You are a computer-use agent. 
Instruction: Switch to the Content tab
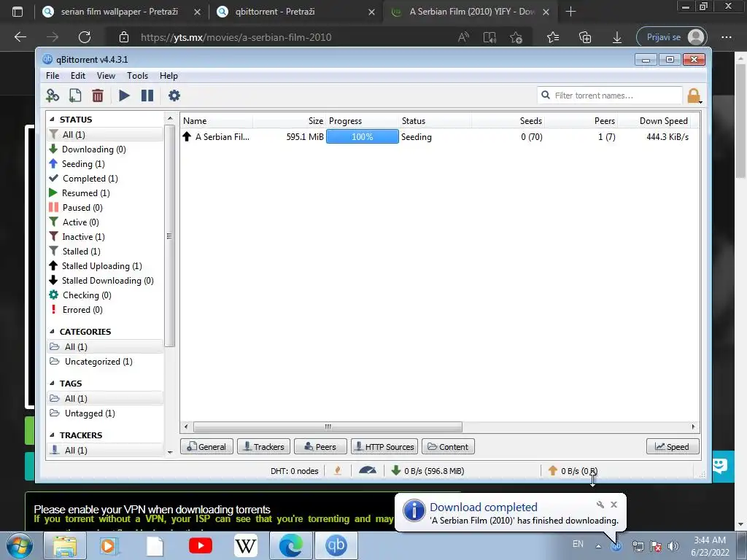[x=448, y=447]
